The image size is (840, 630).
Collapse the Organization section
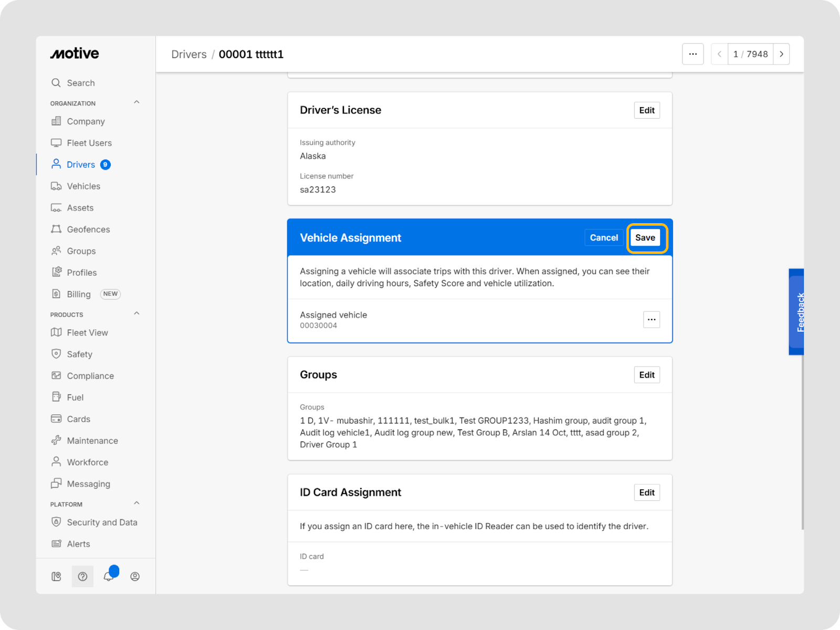pos(136,102)
